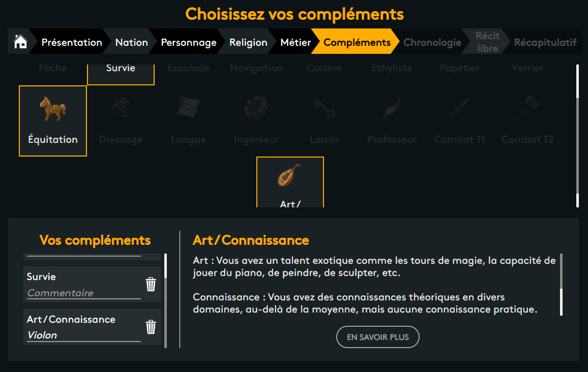Image resolution: width=588 pixels, height=372 pixels.
Task: Delete the Survie complement with trash icon
Action: pos(151,285)
